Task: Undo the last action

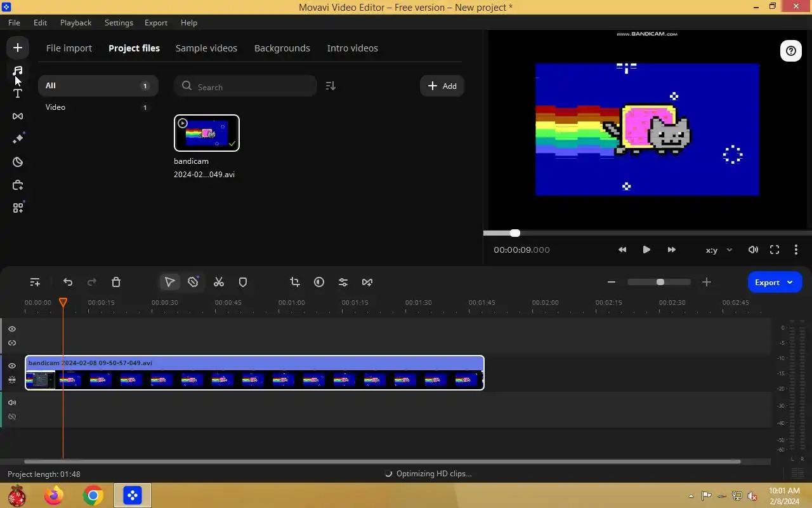Action: point(68,282)
